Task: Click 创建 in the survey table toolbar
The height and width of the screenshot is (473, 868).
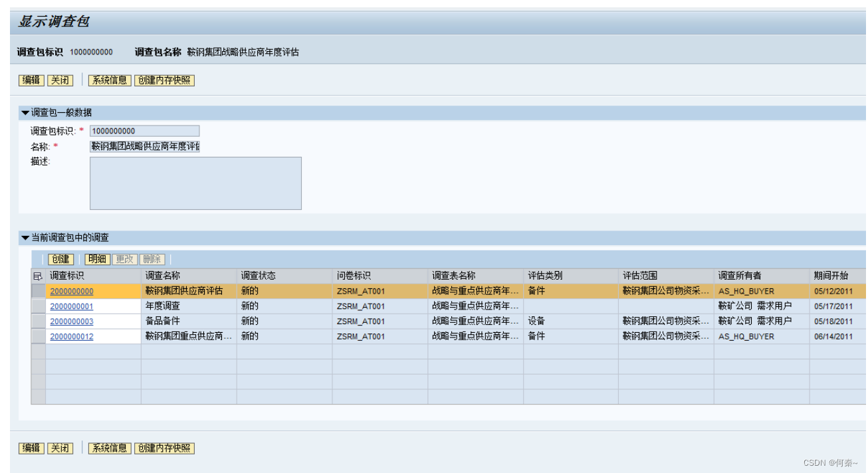Action: [60, 260]
